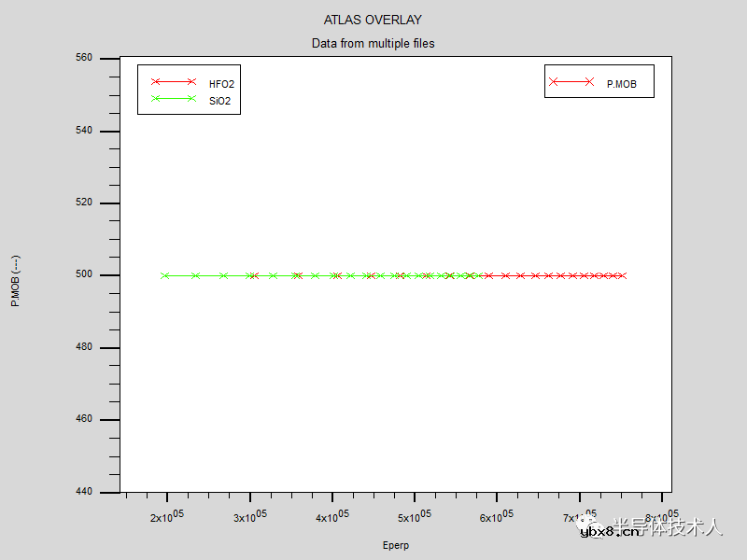Click the ATLAS OVERLAY plot title
This screenshot has height=560, width=747.
(x=373, y=20)
